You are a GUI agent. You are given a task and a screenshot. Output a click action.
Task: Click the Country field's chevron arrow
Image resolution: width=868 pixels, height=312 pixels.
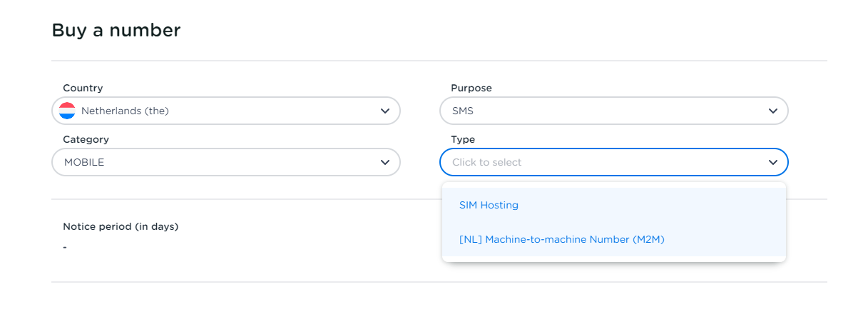coord(384,111)
